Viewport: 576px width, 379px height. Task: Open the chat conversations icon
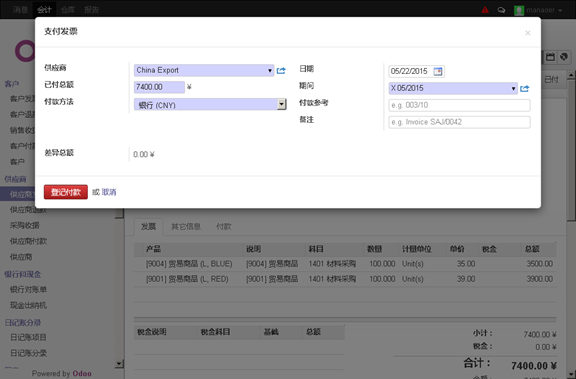pyautogui.click(x=501, y=10)
